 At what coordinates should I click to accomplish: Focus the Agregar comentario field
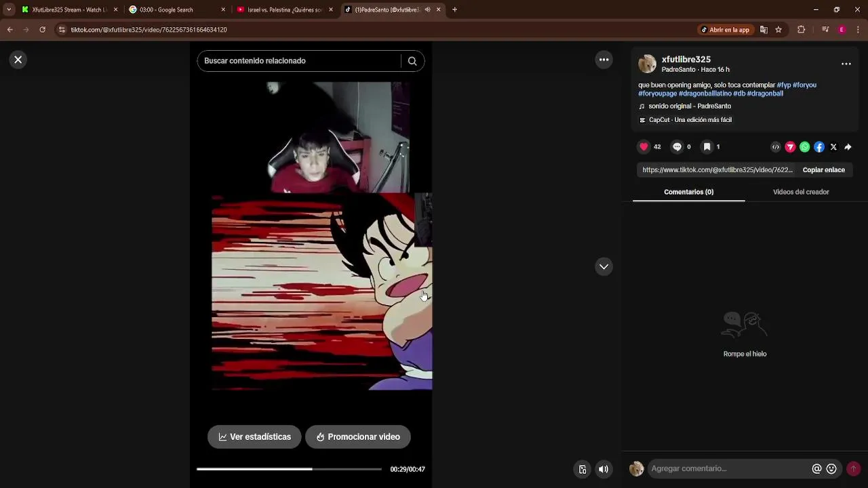coord(729,469)
